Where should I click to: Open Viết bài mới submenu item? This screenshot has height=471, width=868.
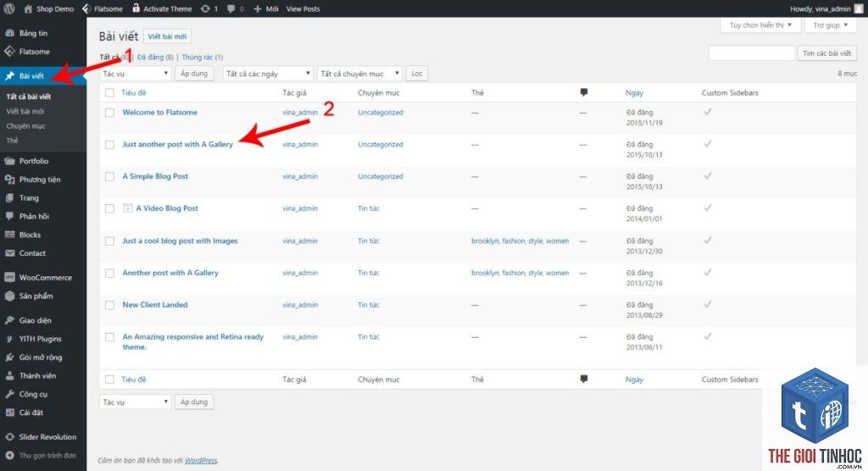pos(25,111)
